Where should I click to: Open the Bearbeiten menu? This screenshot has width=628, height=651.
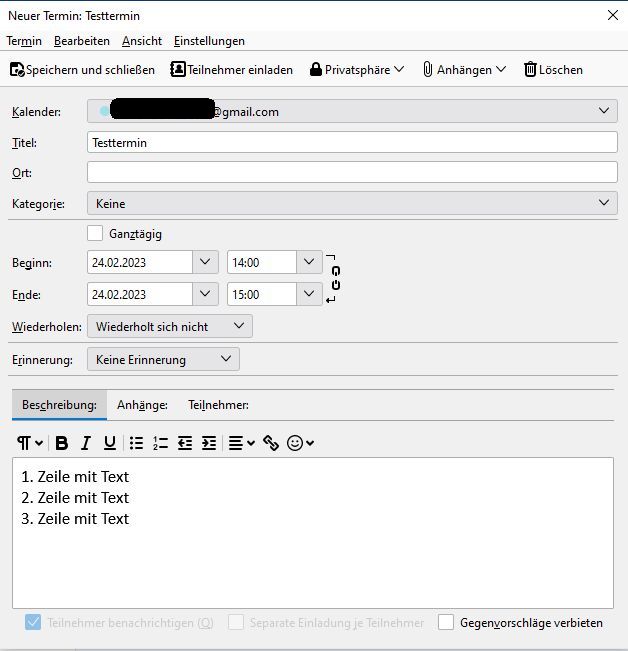coord(82,41)
